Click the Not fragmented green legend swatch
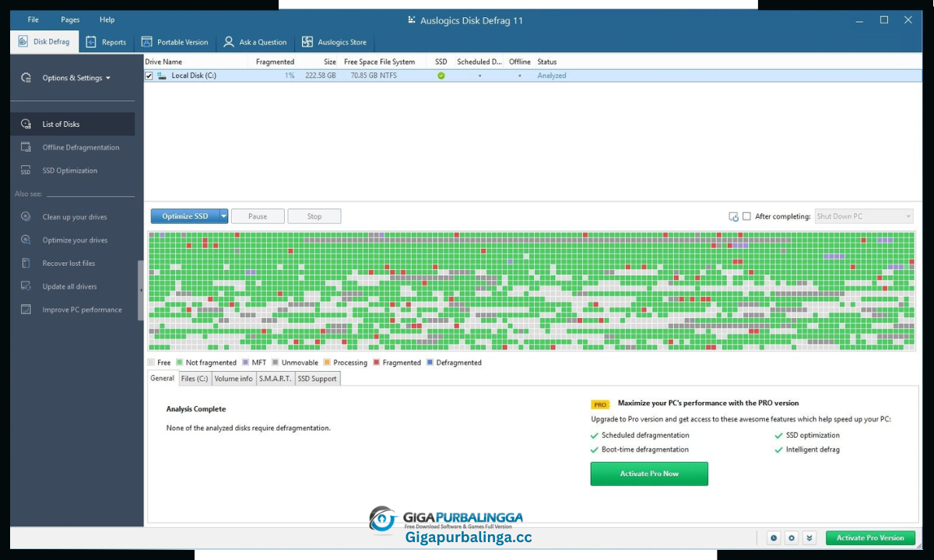This screenshot has width=934, height=560. pyautogui.click(x=179, y=362)
